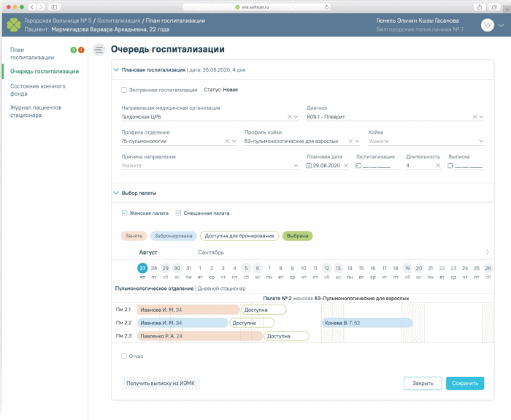This screenshot has width=511, height=420.
Task: Click the Сохранить button
Action: click(465, 383)
